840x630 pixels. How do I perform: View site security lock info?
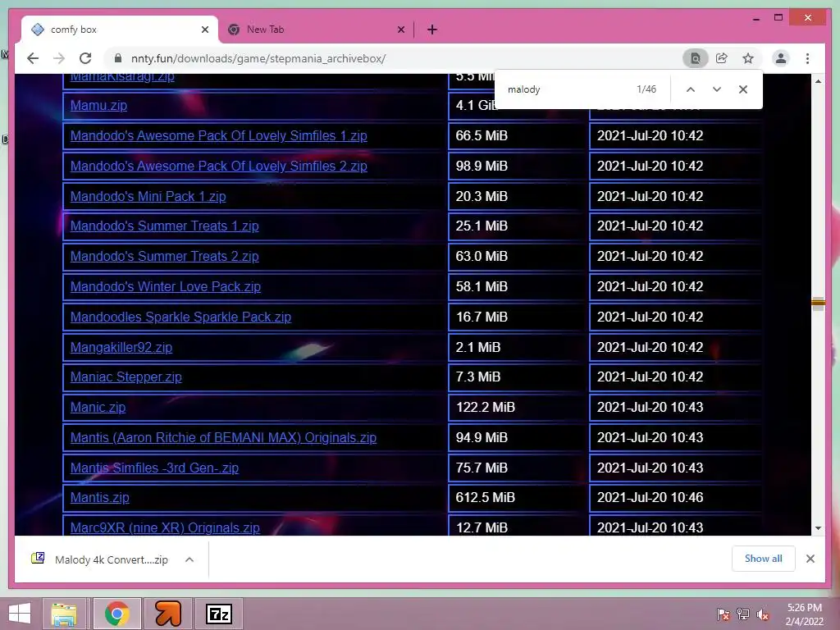(x=118, y=58)
